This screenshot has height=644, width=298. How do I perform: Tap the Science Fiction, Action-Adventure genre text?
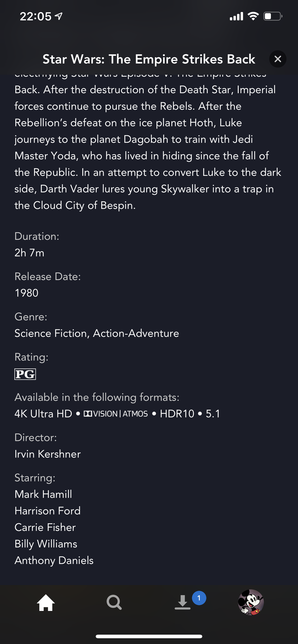97,333
